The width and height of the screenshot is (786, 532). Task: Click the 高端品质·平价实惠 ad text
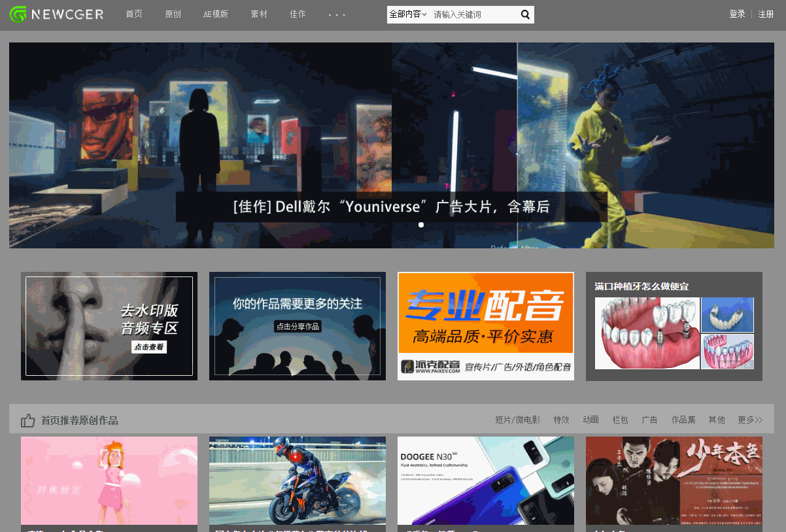pos(483,337)
